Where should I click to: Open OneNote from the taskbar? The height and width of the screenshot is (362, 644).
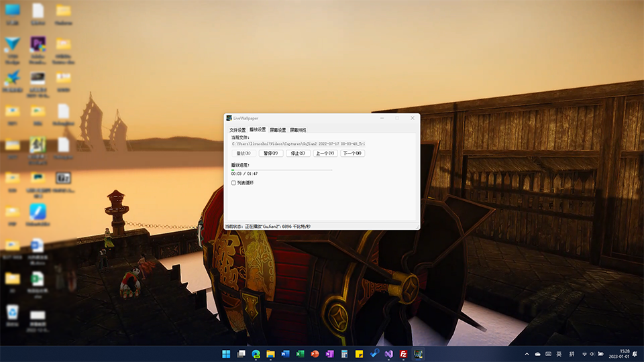[x=329, y=354]
